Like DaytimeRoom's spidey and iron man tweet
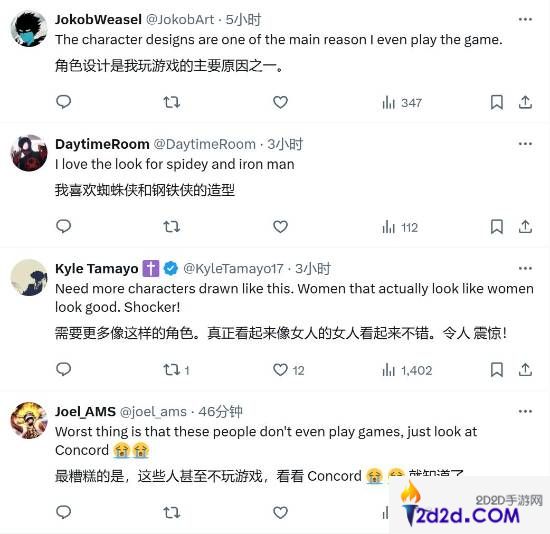Image resolution: width=550 pixels, height=534 pixels. (x=280, y=227)
